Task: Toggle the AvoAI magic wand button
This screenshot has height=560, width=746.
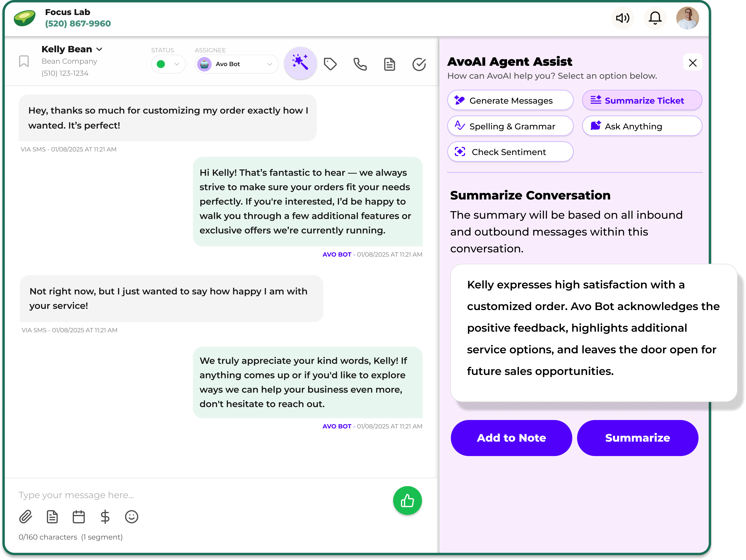Action: (300, 63)
